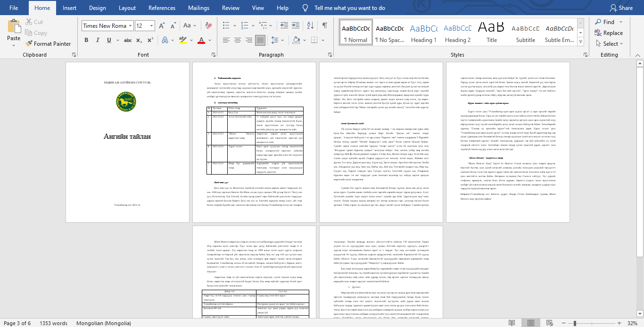Click the Grow Font size icon
Screen dimensions: 644x327
click(162, 26)
